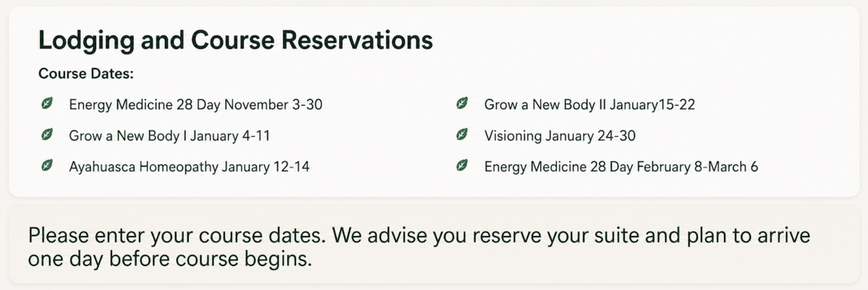Viewport: 868px width, 290px height.
Task: Select the leaf bullet beside Visioning
Action: tap(462, 135)
